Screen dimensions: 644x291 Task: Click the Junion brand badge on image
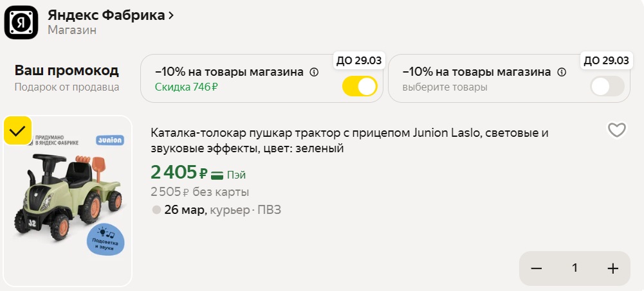[110, 139]
